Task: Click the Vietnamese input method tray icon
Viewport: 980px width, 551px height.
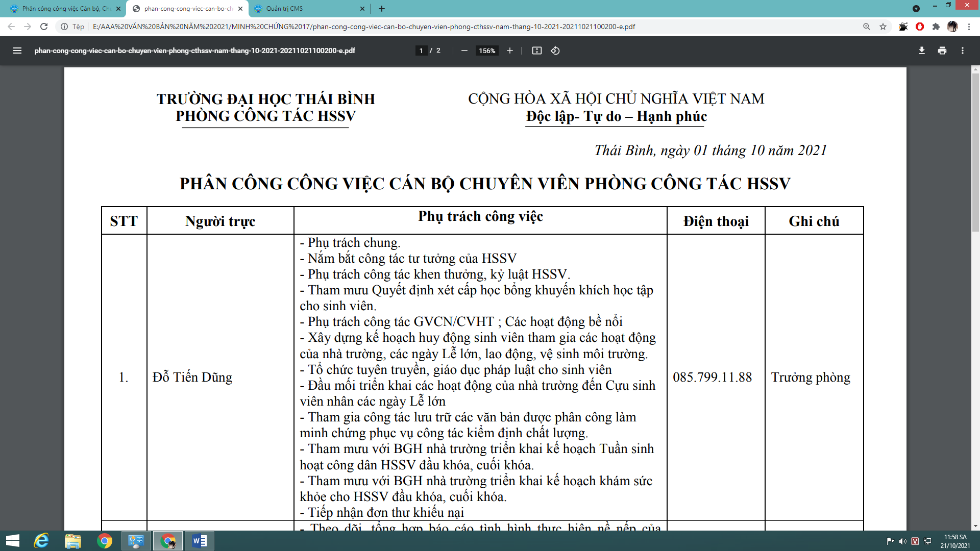Action: pos(915,541)
